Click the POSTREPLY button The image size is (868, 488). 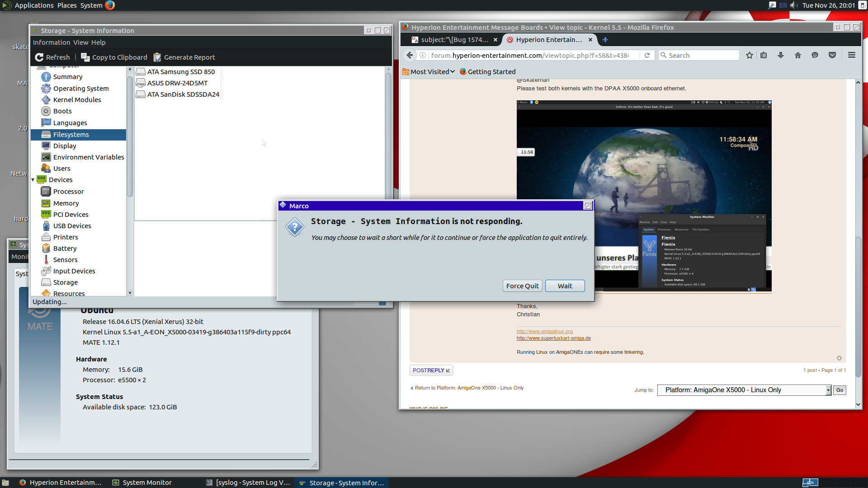coord(431,371)
